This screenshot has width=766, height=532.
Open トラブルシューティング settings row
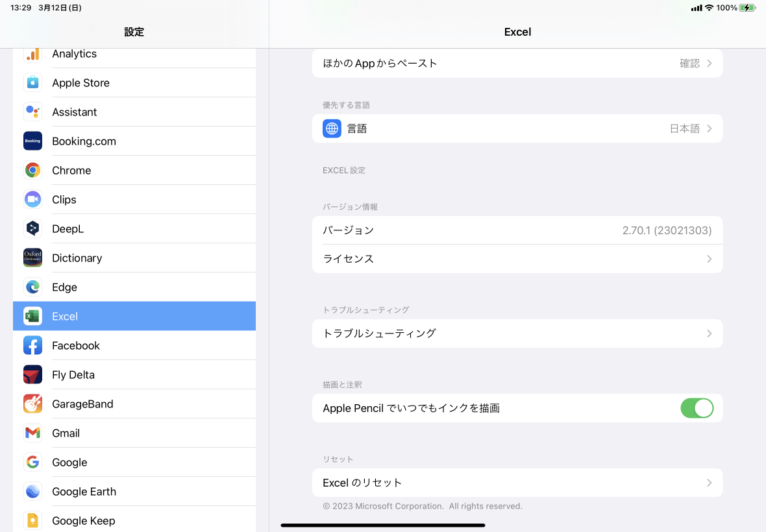coord(517,333)
